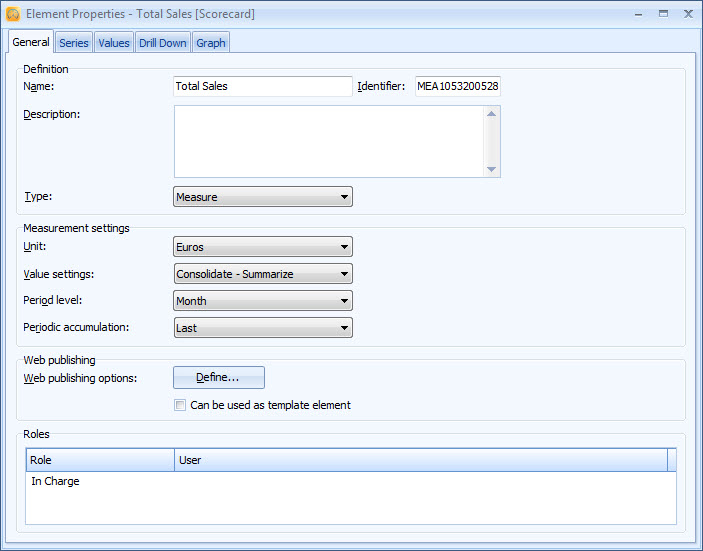This screenshot has height=551, width=703.
Task: Close the Element Properties window
Action: pyautogui.click(x=689, y=14)
